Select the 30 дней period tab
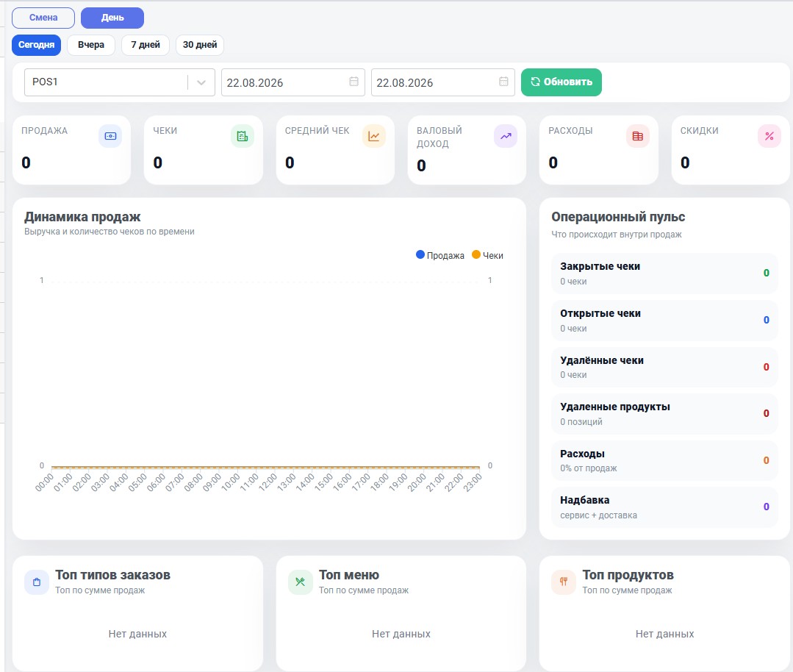793x672 pixels. click(x=200, y=45)
